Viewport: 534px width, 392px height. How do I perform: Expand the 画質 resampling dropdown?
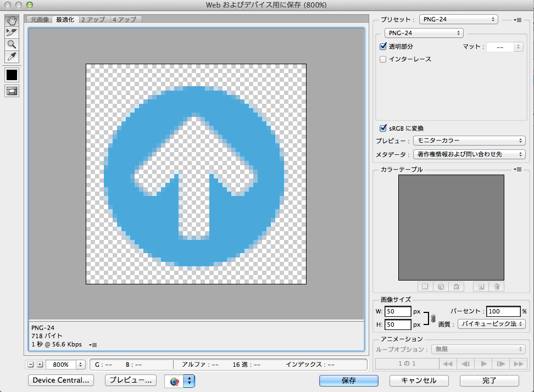tap(491, 324)
